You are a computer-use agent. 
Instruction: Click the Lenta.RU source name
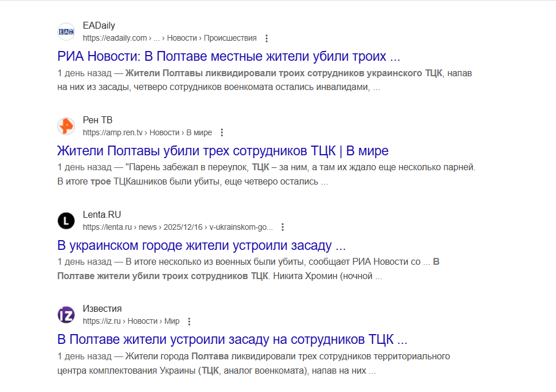point(102,215)
